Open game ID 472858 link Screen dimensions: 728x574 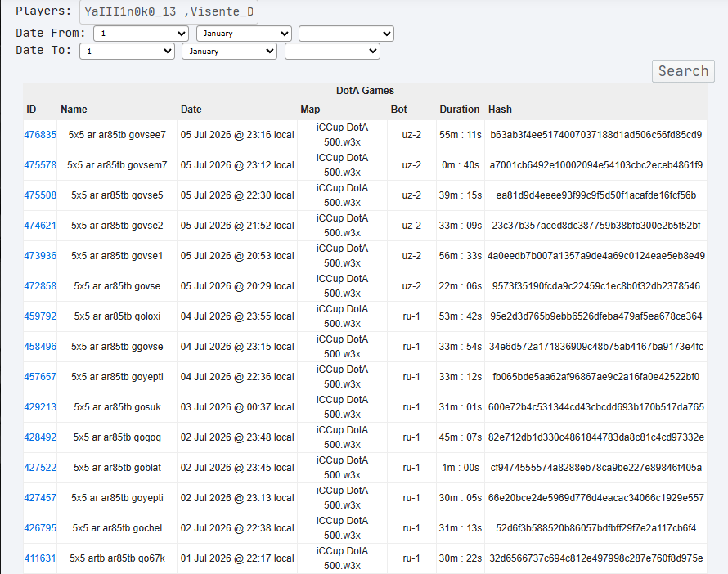point(40,286)
